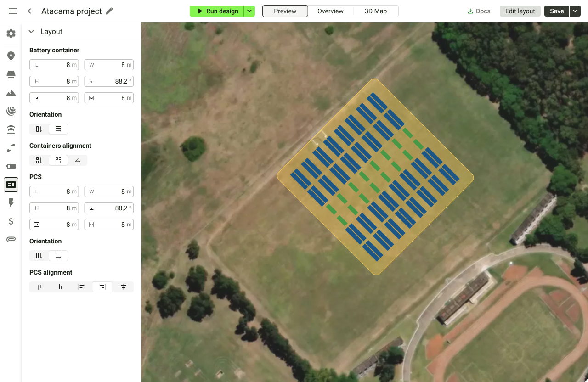Collapse the Layout panel section

pyautogui.click(x=31, y=32)
